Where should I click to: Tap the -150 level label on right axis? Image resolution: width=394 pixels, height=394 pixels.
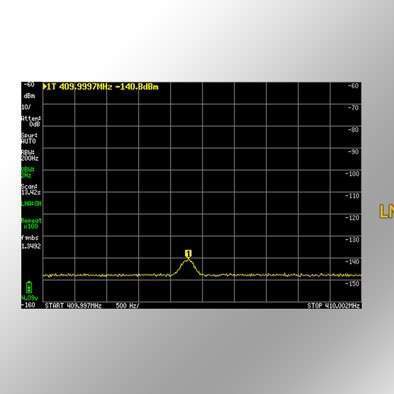point(352,283)
